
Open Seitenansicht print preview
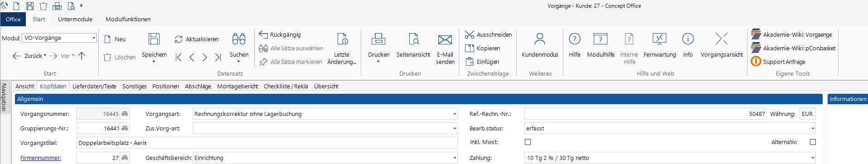[413, 39]
